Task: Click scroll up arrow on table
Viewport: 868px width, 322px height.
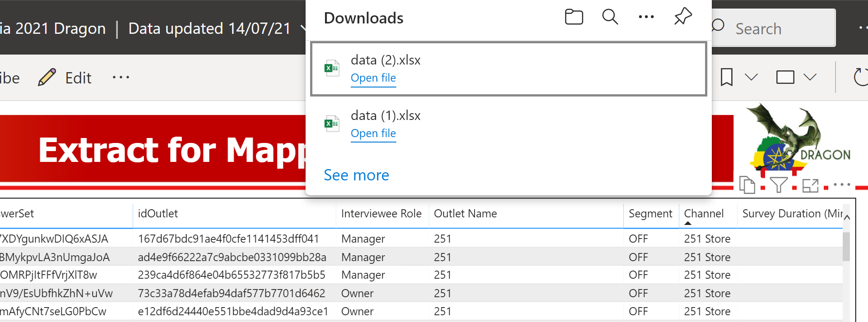Action: (847, 218)
